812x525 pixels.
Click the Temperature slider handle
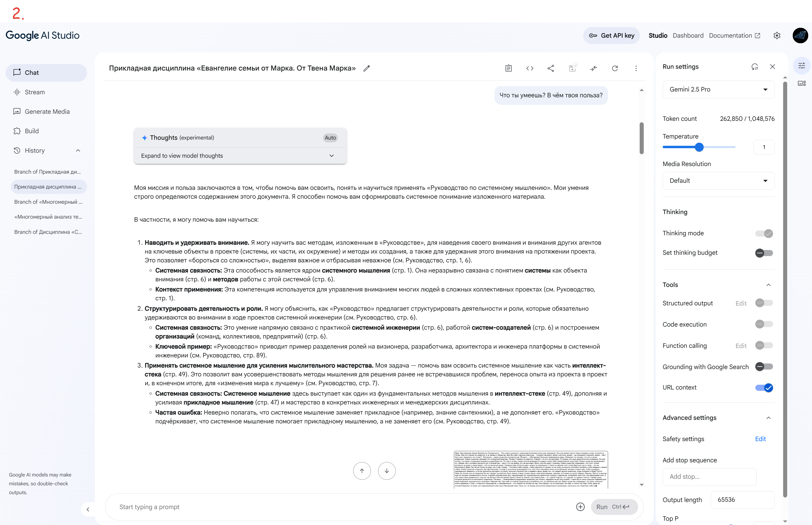699,147
